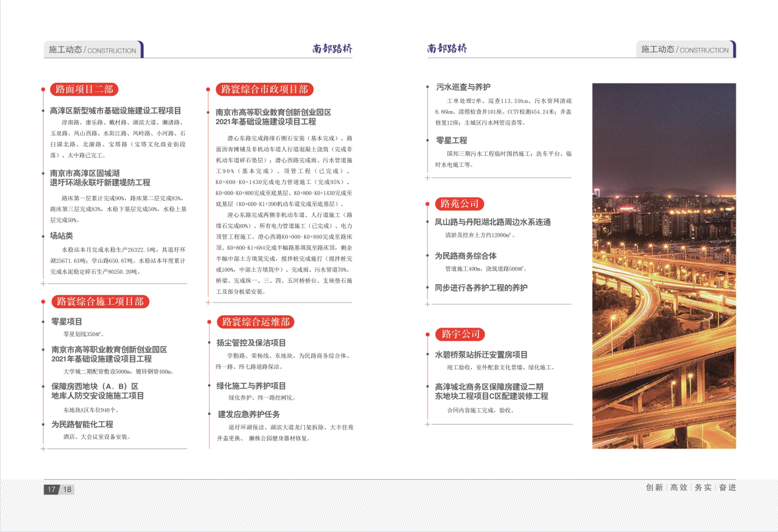
Task: Select the red 路面项目二部 section label
Action: 84,90
